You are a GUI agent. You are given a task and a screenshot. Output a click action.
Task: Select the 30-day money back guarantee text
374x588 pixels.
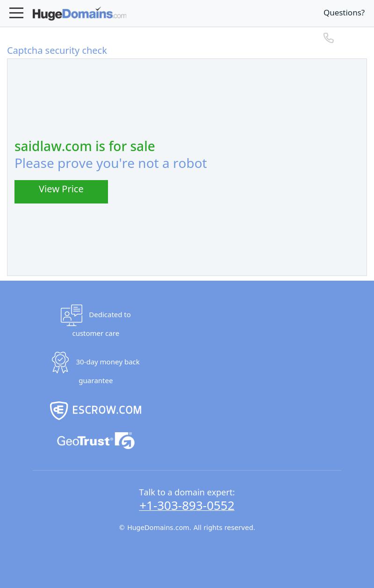click(108, 371)
